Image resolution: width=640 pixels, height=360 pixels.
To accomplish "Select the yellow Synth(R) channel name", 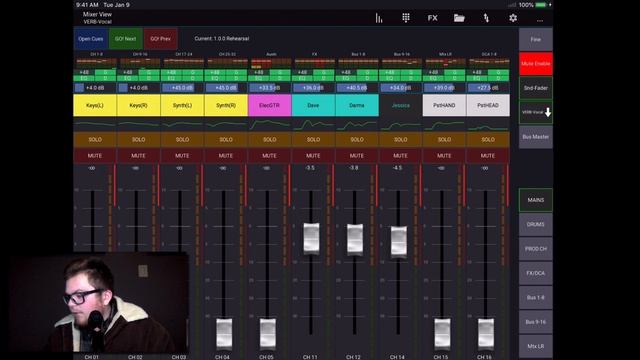I will (x=226, y=105).
